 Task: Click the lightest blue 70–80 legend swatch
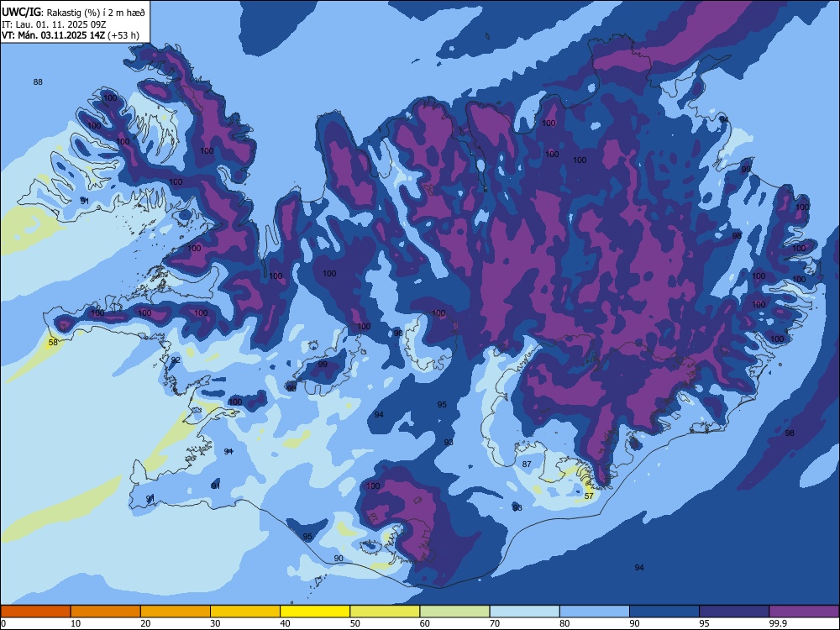click(x=525, y=612)
